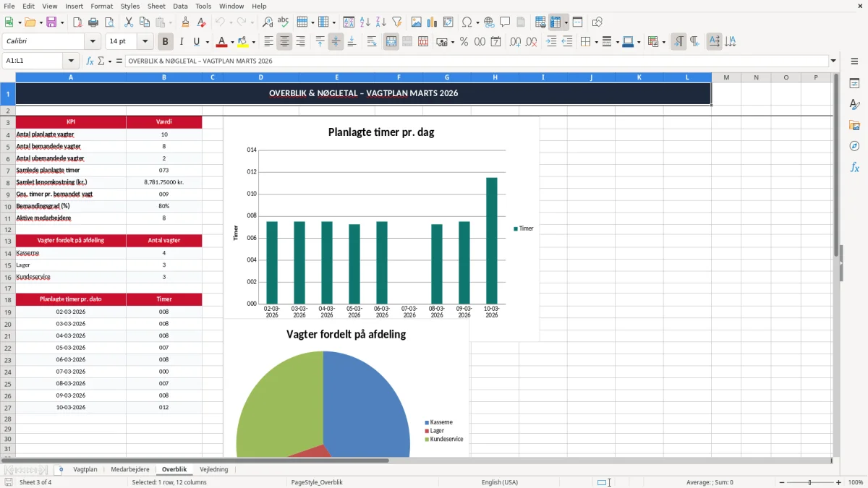
Task: Click the Sort Ascending icon
Action: 365,22
